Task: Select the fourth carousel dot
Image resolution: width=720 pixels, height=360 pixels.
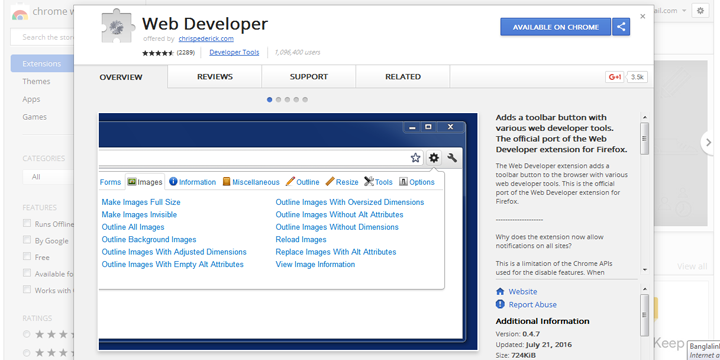Action: pyautogui.click(x=296, y=100)
